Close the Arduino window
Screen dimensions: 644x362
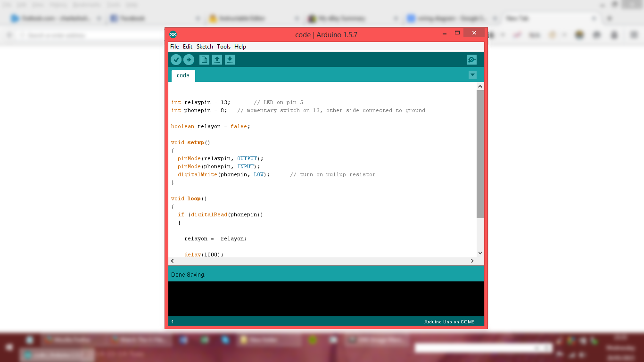(x=474, y=33)
